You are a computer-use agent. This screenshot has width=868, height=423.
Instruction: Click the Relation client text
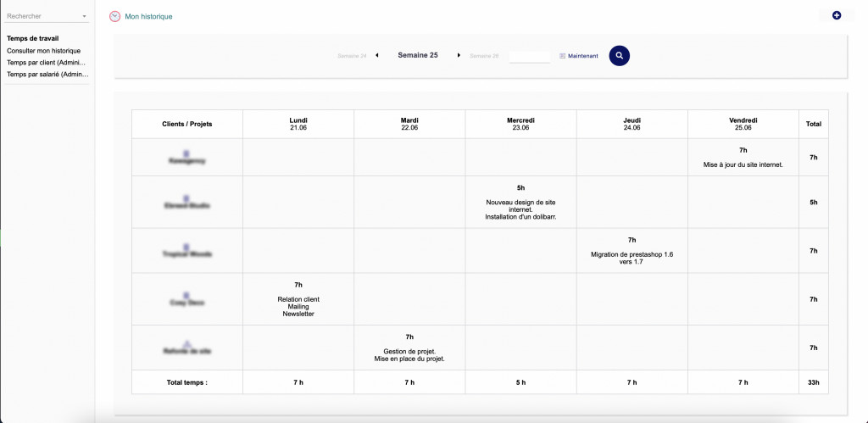pos(298,299)
